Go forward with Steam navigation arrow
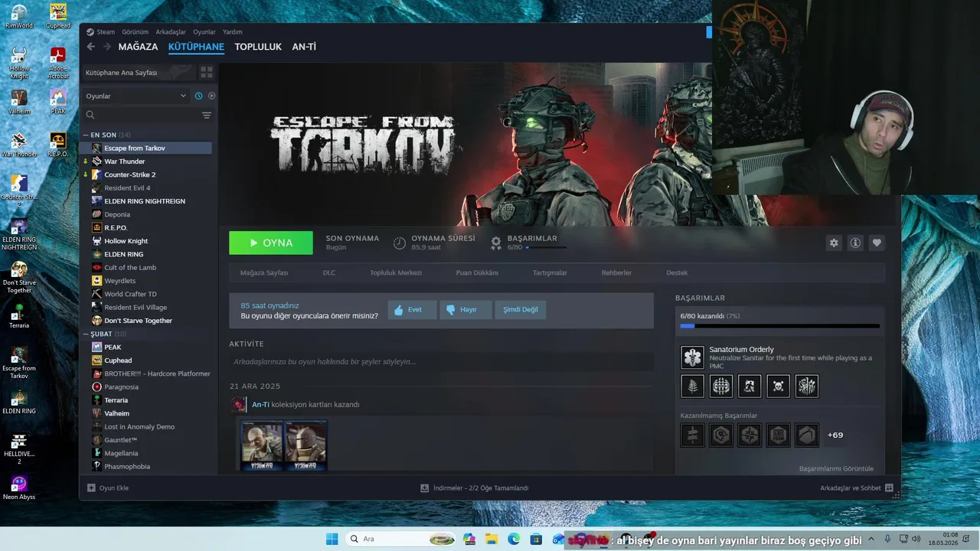 pyautogui.click(x=106, y=47)
